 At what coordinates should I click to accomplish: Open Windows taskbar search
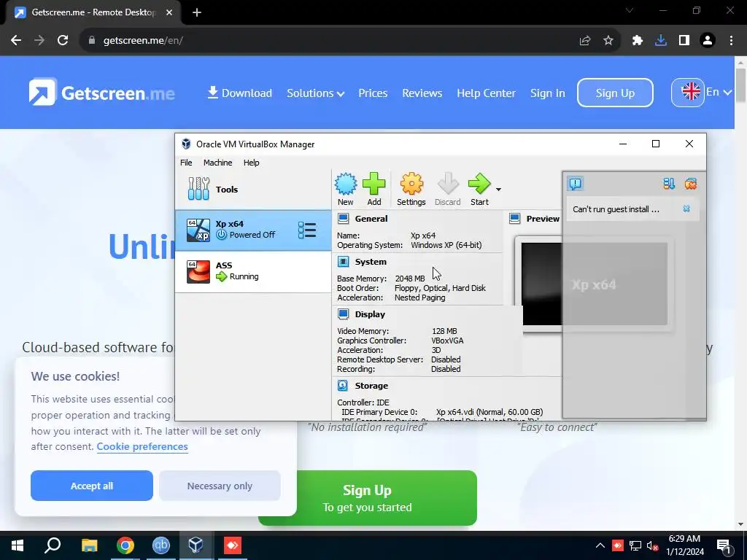pyautogui.click(x=53, y=545)
